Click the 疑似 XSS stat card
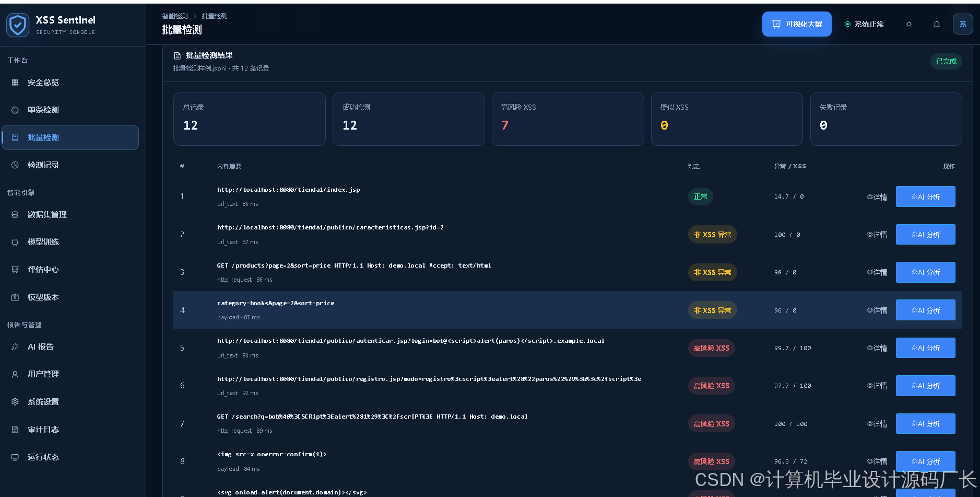980x497 pixels. coord(727,119)
